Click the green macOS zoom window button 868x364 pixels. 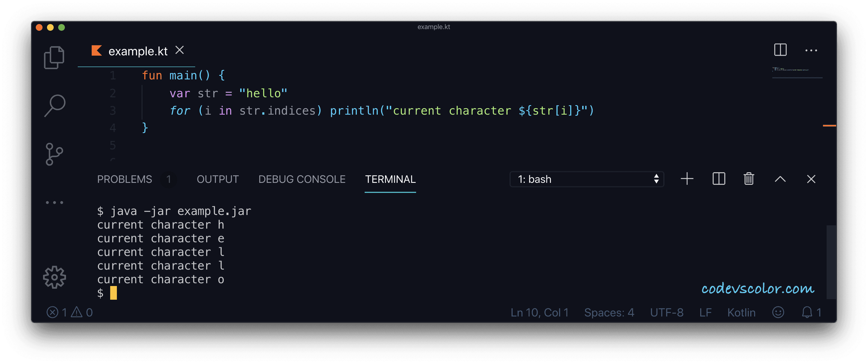coord(61,27)
